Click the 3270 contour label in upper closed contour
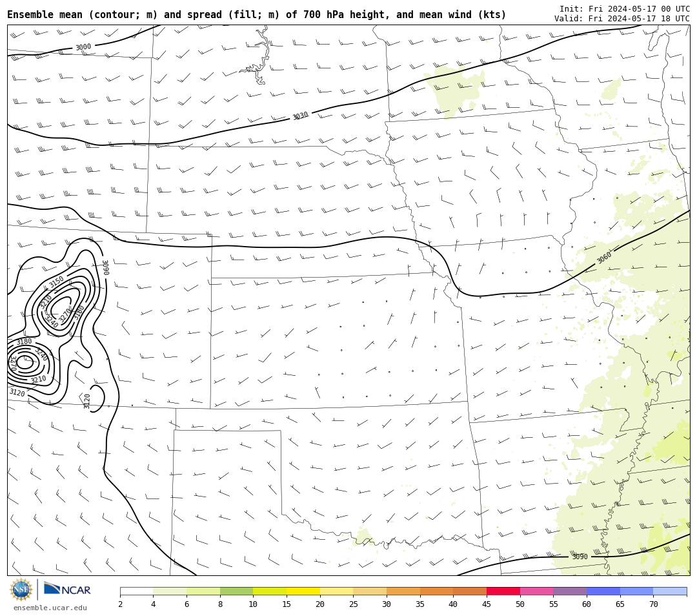This screenshot has height=616, width=697. pos(65,314)
